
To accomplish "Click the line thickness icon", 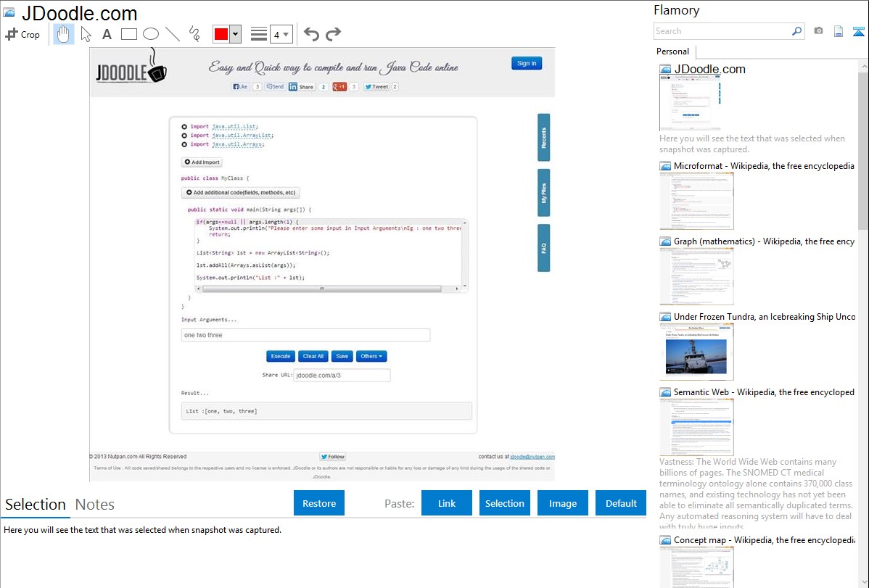I will click(259, 34).
